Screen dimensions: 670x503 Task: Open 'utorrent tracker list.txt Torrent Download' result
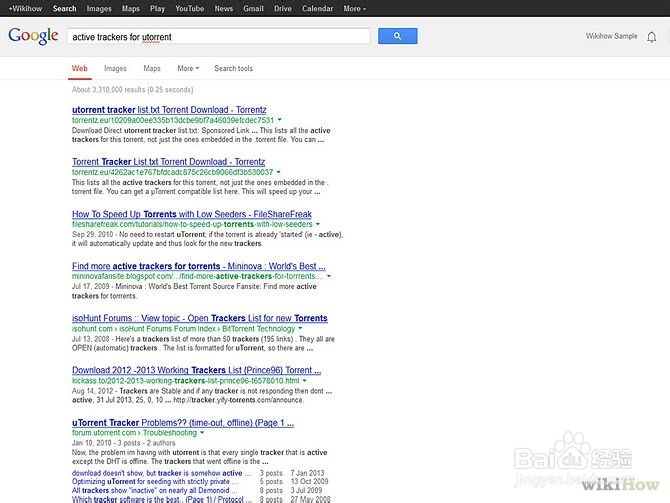click(169, 110)
